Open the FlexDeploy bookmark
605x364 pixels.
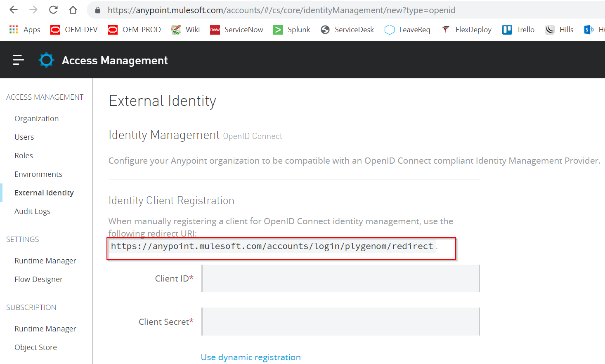click(x=466, y=30)
